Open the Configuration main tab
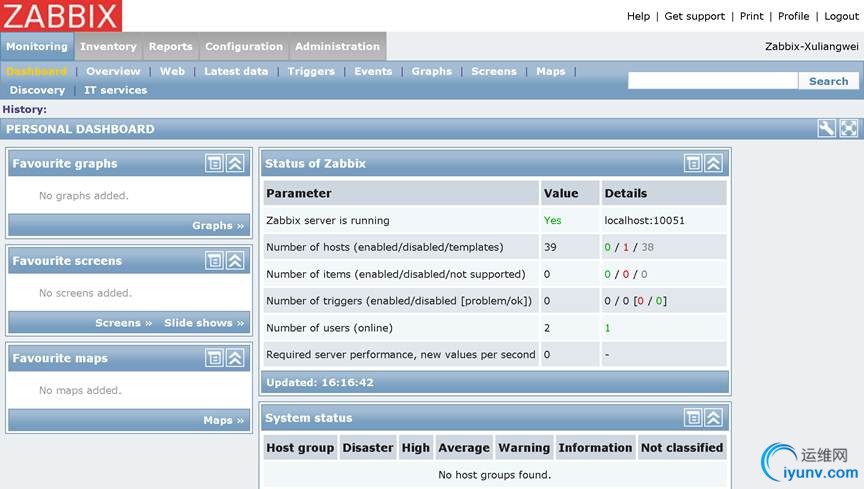Image resolution: width=864 pixels, height=489 pixels. tap(244, 46)
